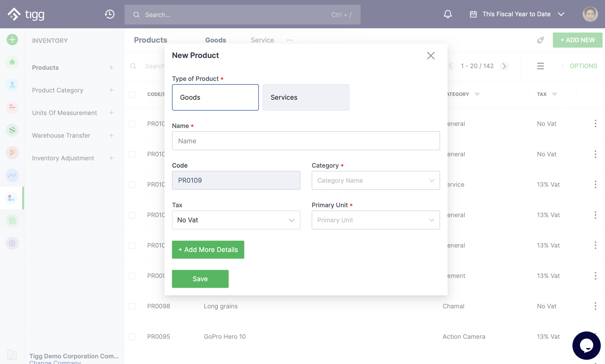The width and height of the screenshot is (605, 364).
Task: Open the Transfers sidebar icon with arrows
Action: tap(12, 130)
